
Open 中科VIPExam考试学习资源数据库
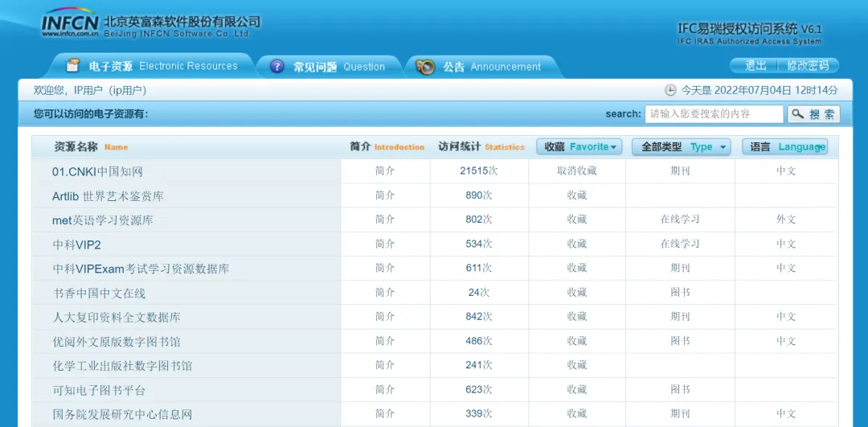click(141, 269)
